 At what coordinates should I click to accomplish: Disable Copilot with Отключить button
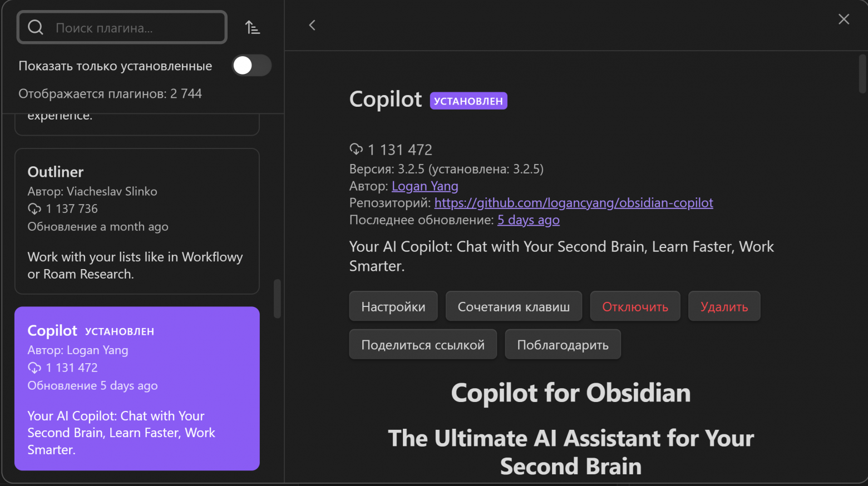[x=635, y=306]
